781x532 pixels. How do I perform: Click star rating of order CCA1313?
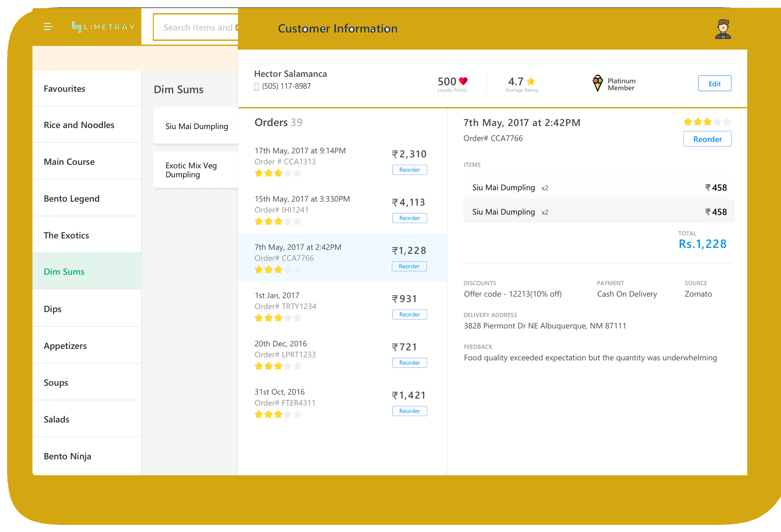tap(278, 173)
